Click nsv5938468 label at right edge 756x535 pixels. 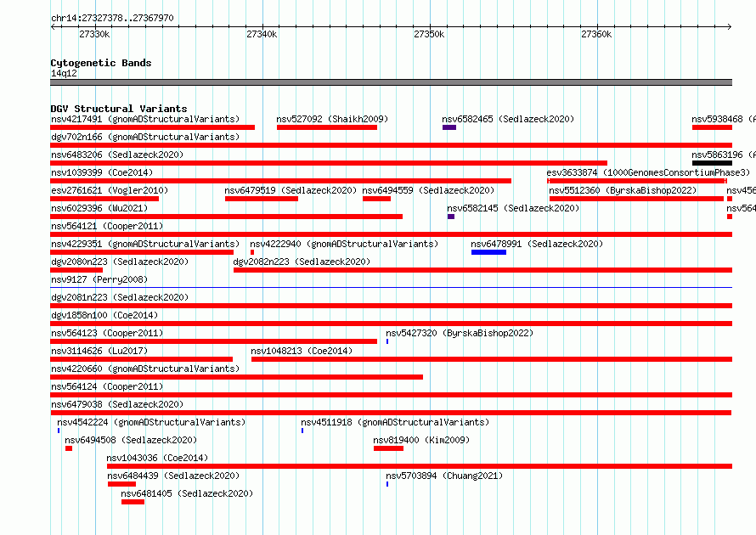pos(723,119)
